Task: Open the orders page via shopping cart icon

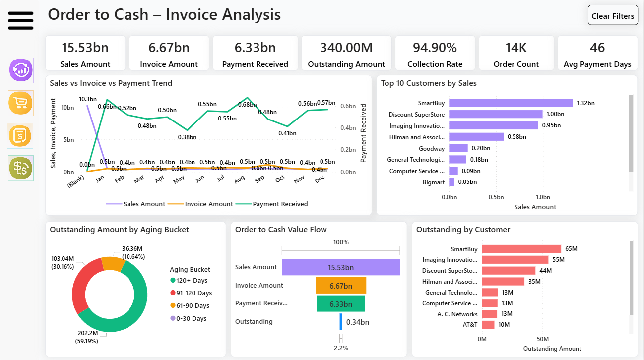Action: tap(20, 103)
